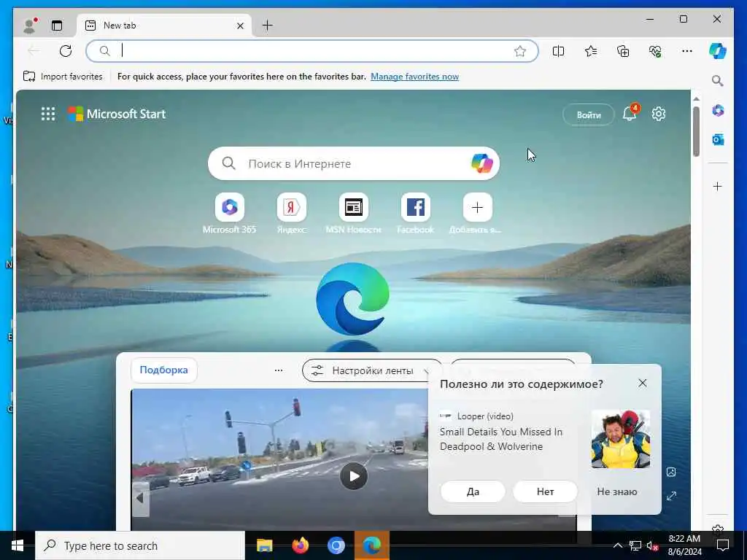747x560 pixels.
Task: Click the Войти sign-in button
Action: pos(589,114)
